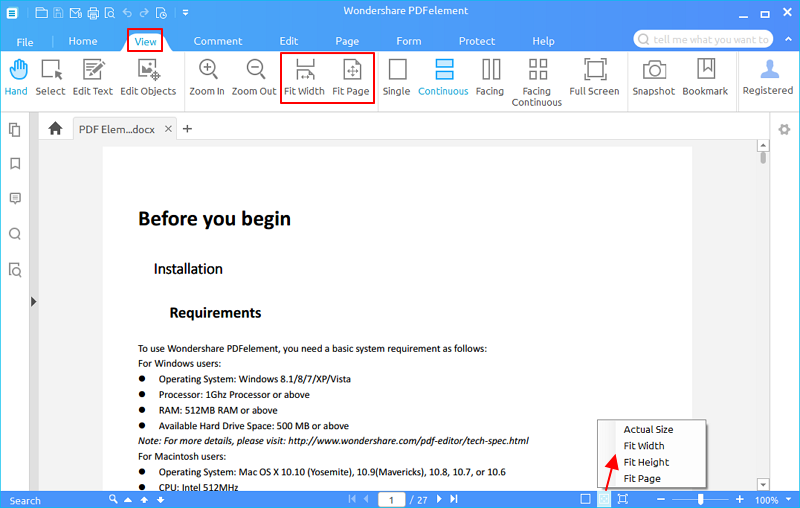
Task: Open the Page tab
Action: point(347,41)
